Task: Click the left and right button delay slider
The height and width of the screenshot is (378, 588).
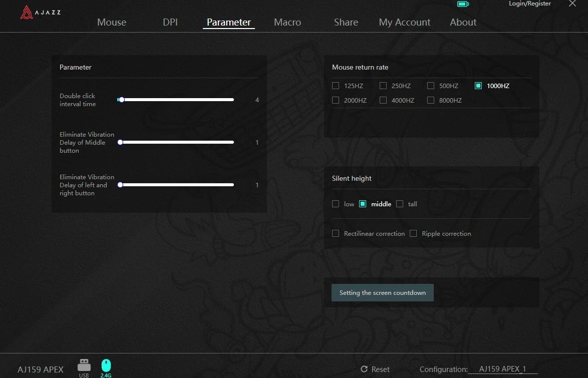Action: click(175, 185)
